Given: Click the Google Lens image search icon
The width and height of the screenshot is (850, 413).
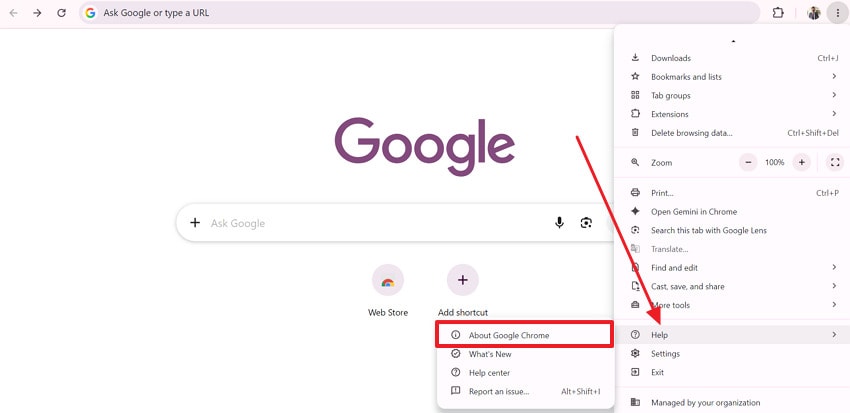Looking at the screenshot, I should click(586, 223).
